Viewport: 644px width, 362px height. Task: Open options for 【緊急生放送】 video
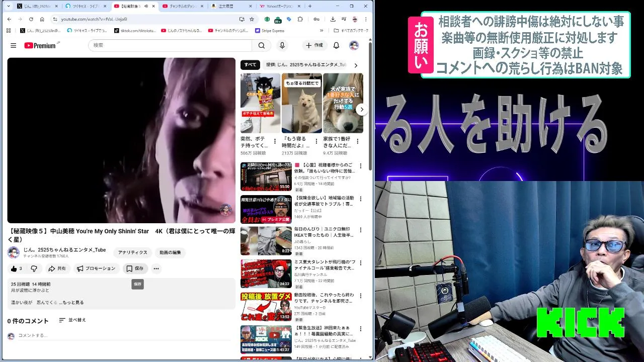pos(360,328)
